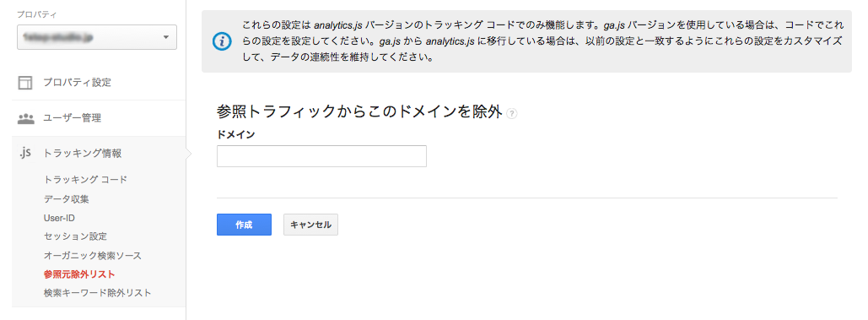Open プロパティ設定 menu item

pyautogui.click(x=78, y=83)
